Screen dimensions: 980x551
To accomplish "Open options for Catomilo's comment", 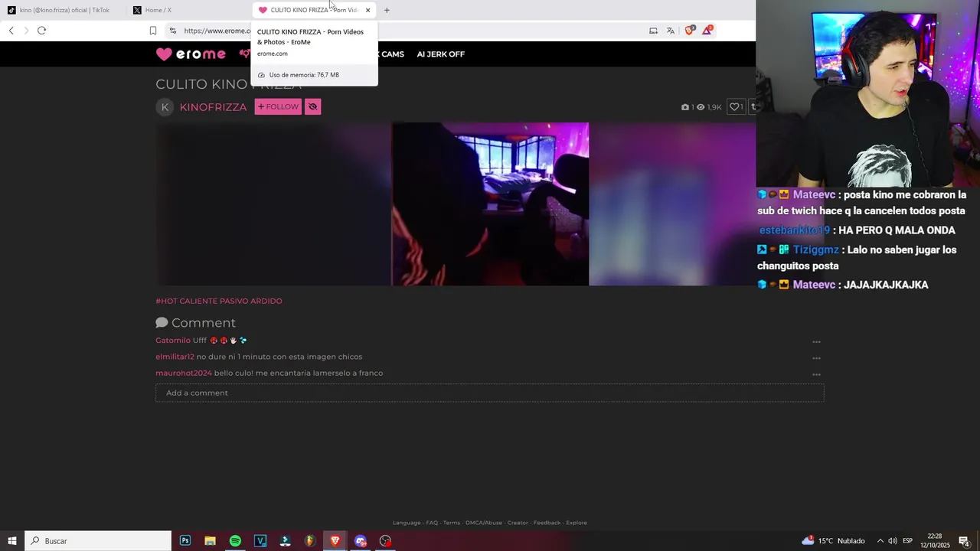I will click(x=816, y=342).
